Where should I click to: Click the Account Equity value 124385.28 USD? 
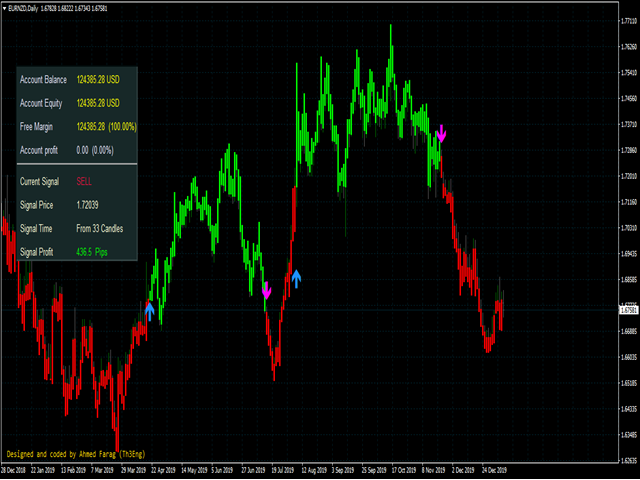coord(99,102)
